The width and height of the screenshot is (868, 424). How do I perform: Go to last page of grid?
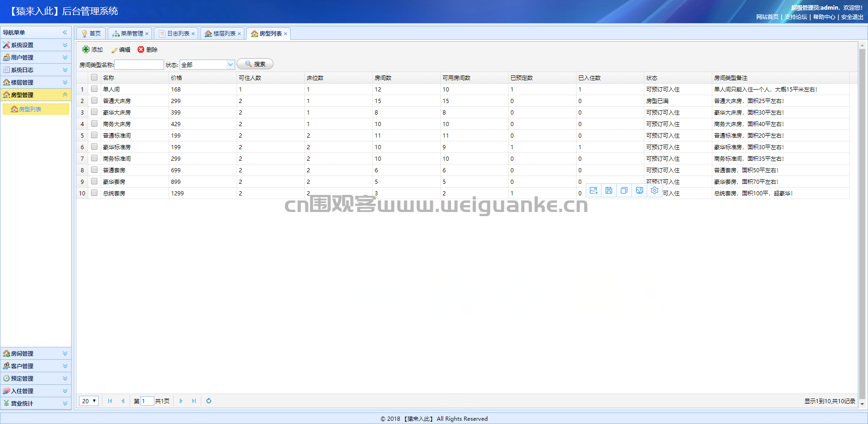(194, 401)
